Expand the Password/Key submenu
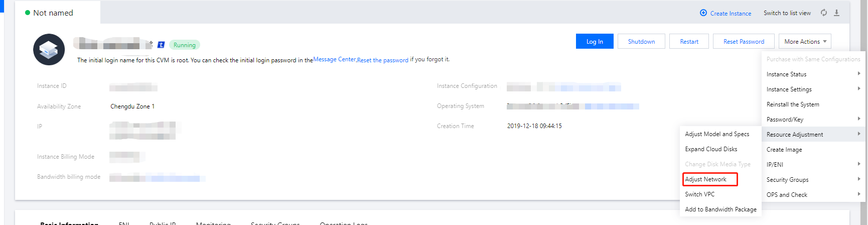 coord(813,119)
